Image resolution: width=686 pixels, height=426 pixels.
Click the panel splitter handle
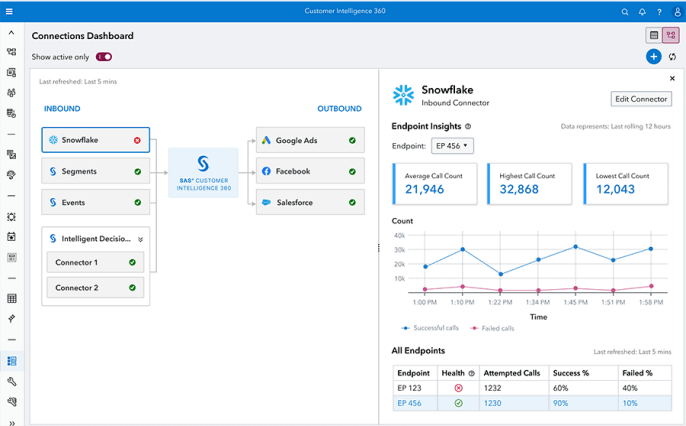(378, 248)
